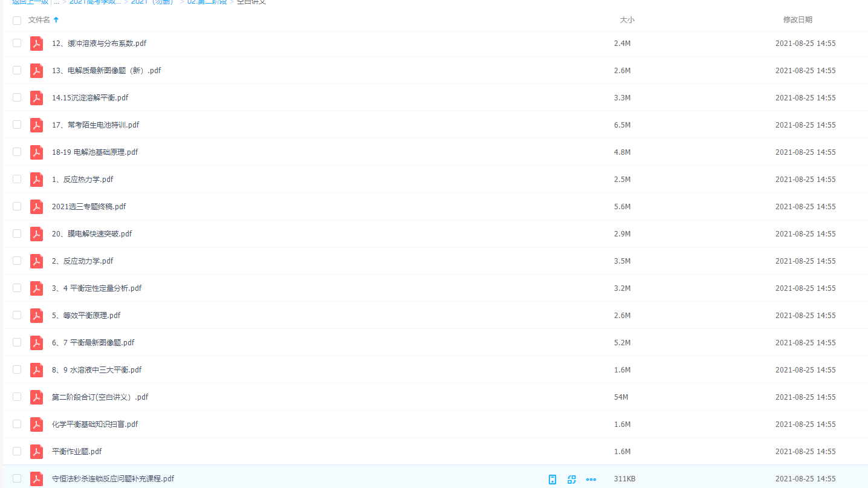
Task: Open the three-dot more menu on the last row
Action: point(591,480)
